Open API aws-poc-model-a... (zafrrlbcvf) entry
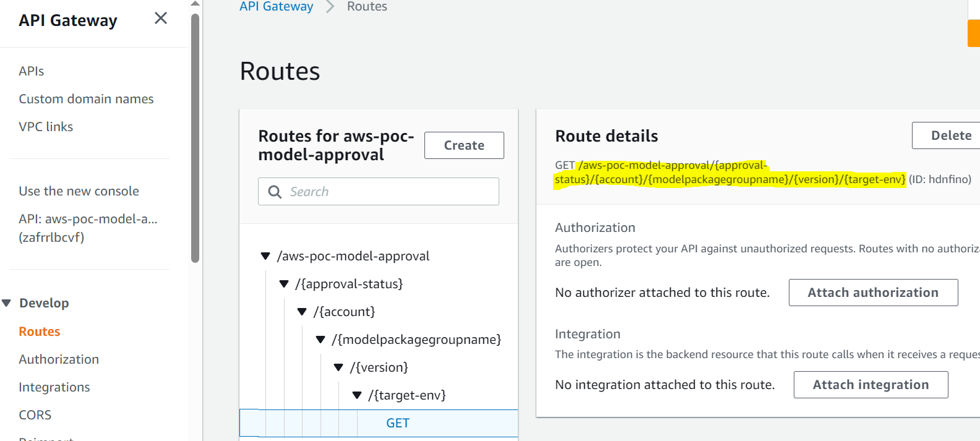980x441 pixels. point(88,228)
